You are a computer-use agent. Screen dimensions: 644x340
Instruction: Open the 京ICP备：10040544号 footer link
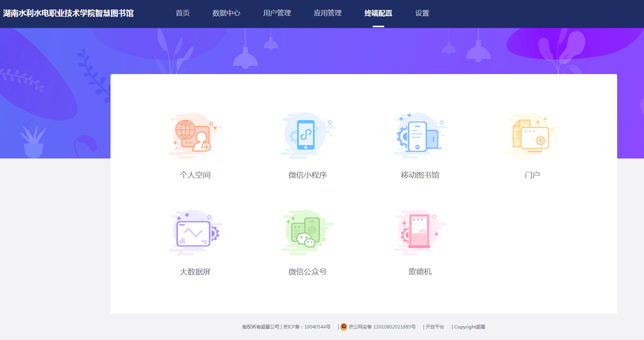[307, 327]
